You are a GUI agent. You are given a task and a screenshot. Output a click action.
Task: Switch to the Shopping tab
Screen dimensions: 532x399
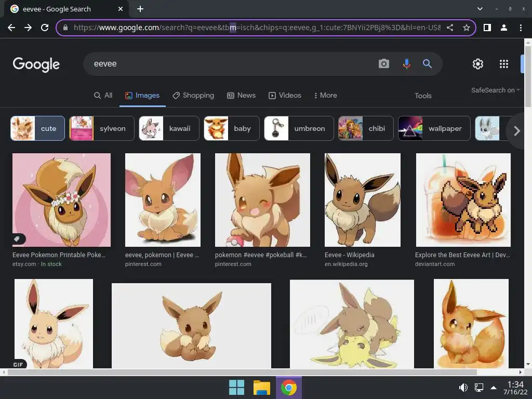point(193,96)
